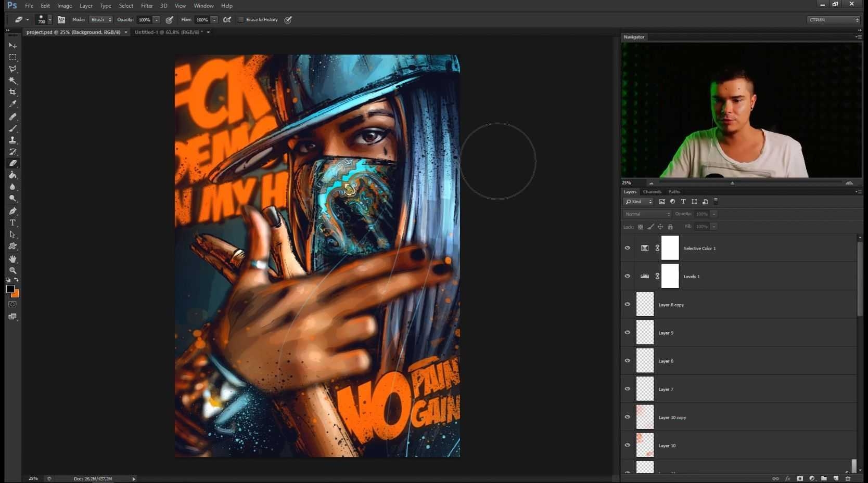868x483 pixels.
Task: Select the Path Selection tool
Action: click(12, 234)
